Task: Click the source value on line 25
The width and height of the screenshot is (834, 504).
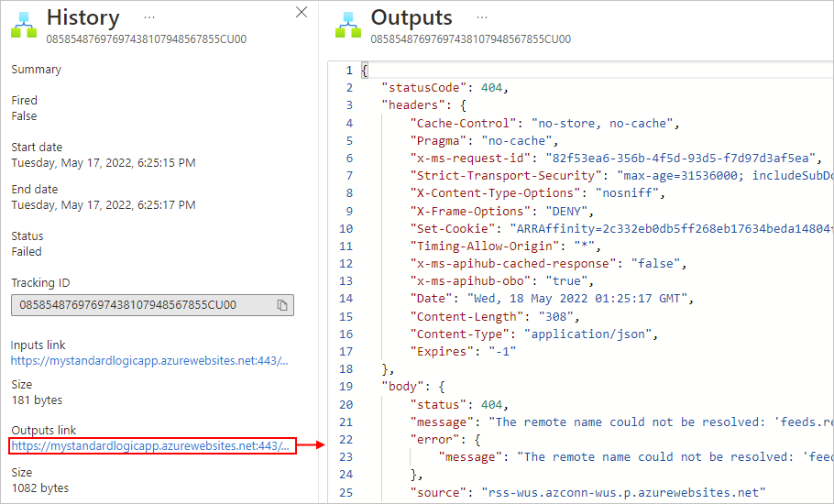Action: pyautogui.click(x=623, y=492)
